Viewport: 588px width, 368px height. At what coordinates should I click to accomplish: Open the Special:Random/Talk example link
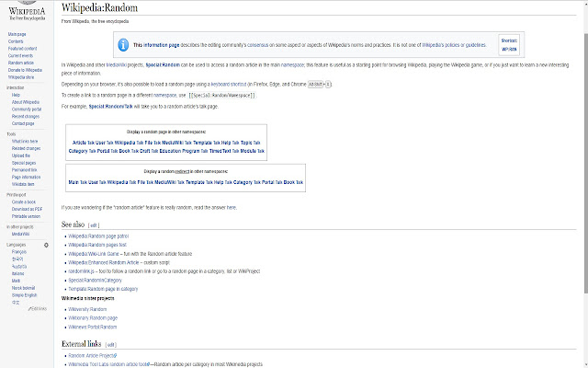tap(110, 107)
